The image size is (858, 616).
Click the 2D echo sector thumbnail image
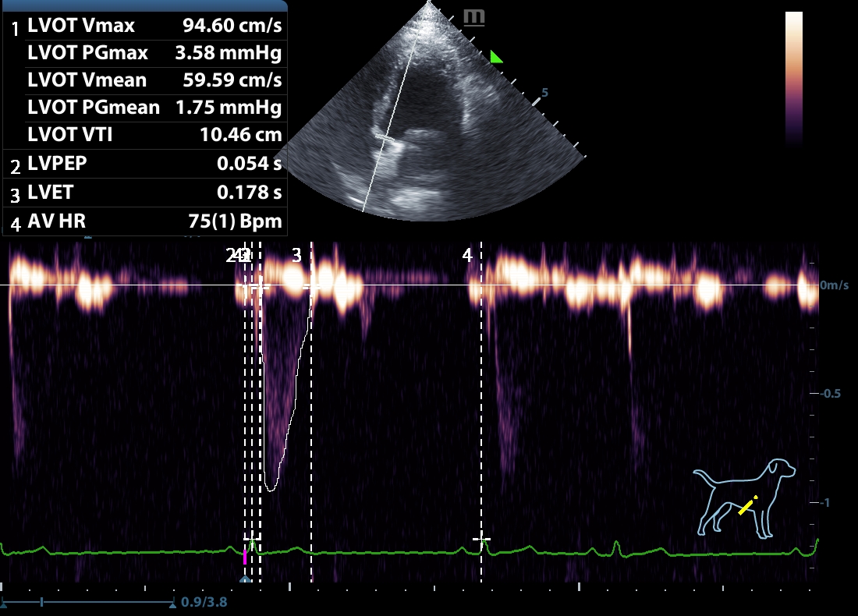[x=429, y=117]
